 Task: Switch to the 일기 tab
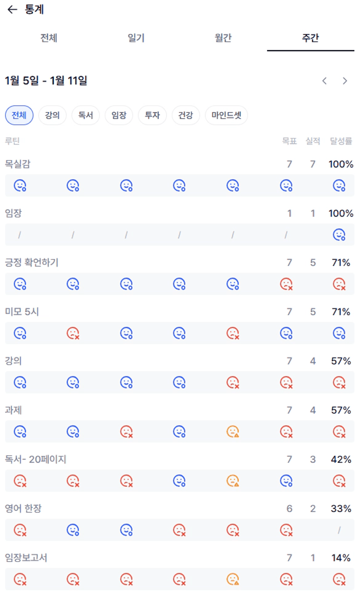[136, 38]
